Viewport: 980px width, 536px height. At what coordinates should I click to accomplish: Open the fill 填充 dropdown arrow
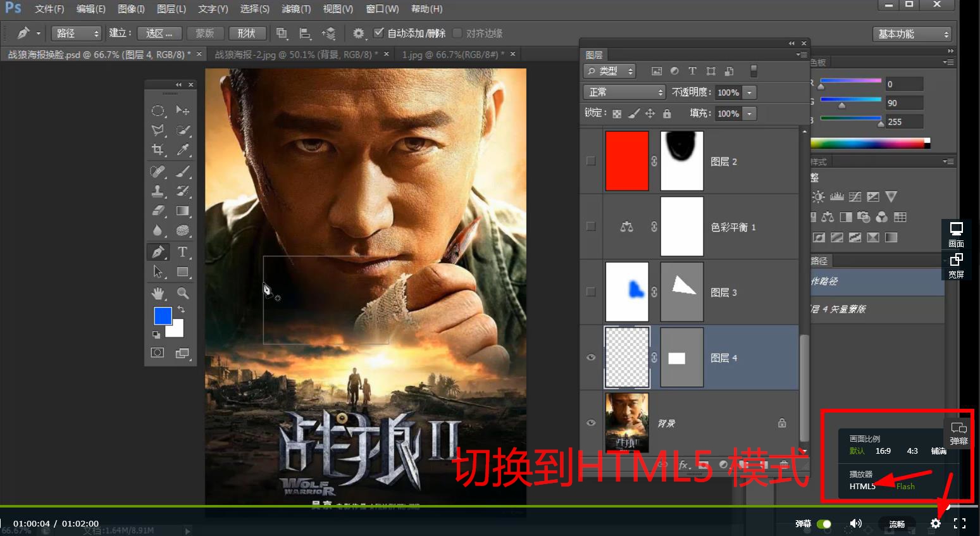pyautogui.click(x=750, y=114)
